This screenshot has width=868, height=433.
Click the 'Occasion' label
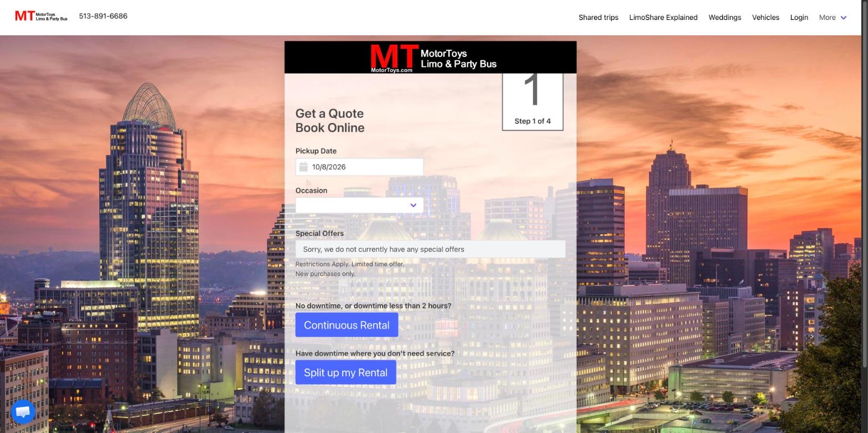[311, 190]
